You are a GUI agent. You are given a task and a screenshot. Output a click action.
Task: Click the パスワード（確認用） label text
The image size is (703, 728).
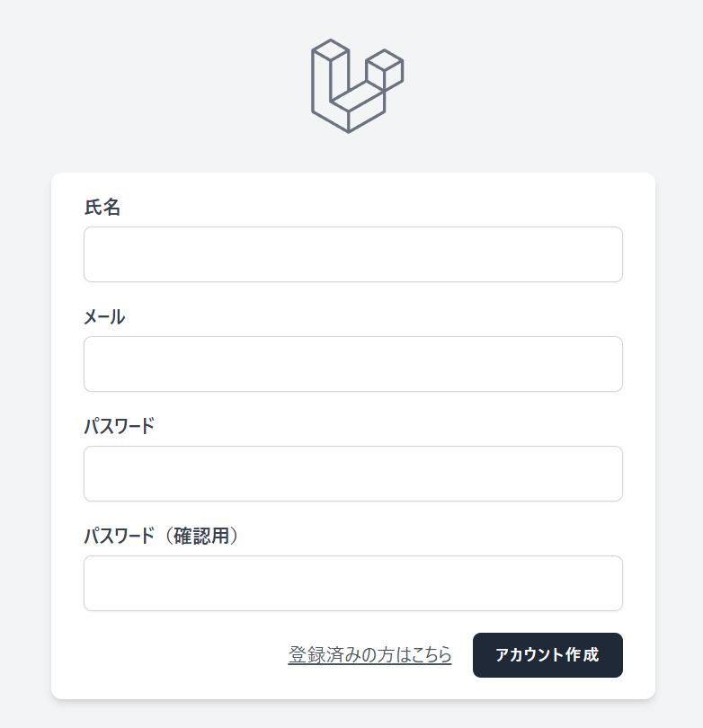pyautogui.click(x=164, y=537)
